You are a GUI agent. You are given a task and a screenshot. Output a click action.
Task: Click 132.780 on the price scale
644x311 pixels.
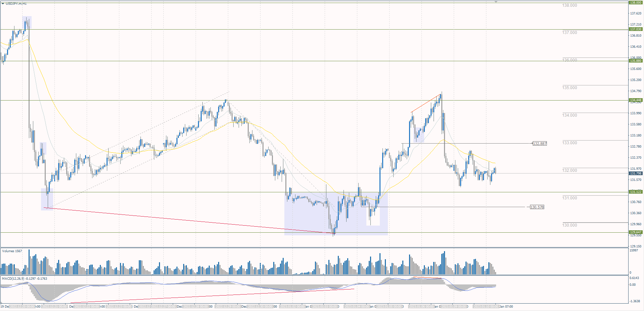(636, 147)
